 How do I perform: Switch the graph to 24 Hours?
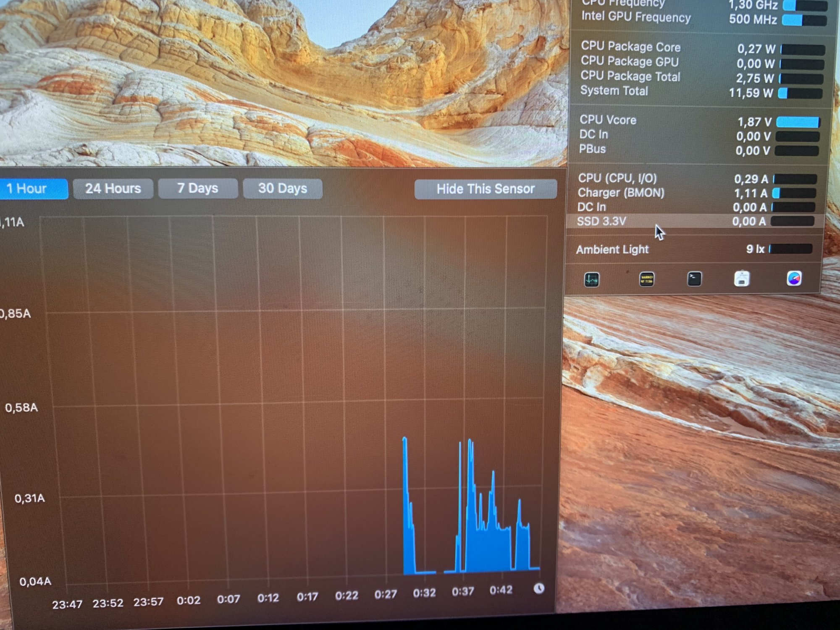(x=113, y=189)
